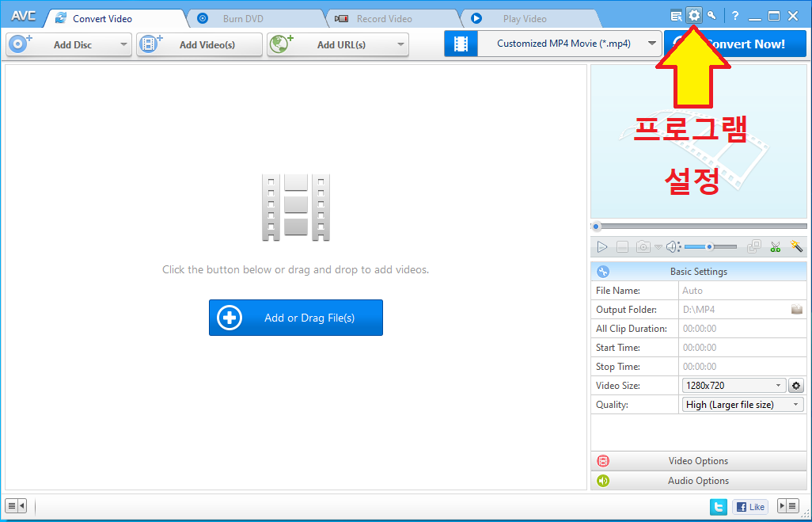Click the film strip profile icon
Screen dimensions: 812x522
(461, 44)
